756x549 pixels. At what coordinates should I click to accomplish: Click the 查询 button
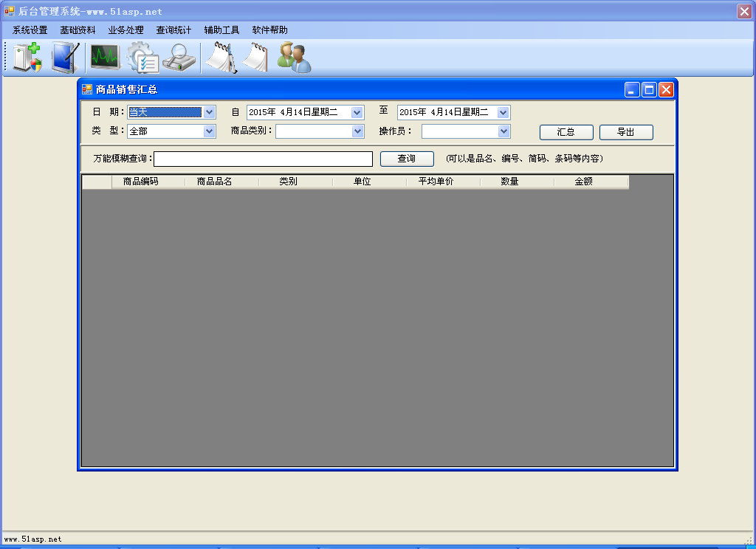coord(407,159)
